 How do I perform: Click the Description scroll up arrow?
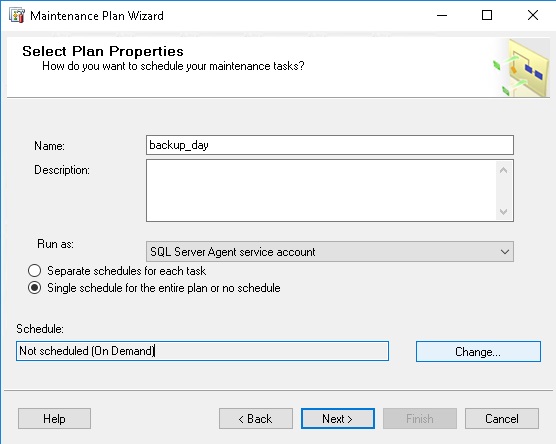click(503, 171)
